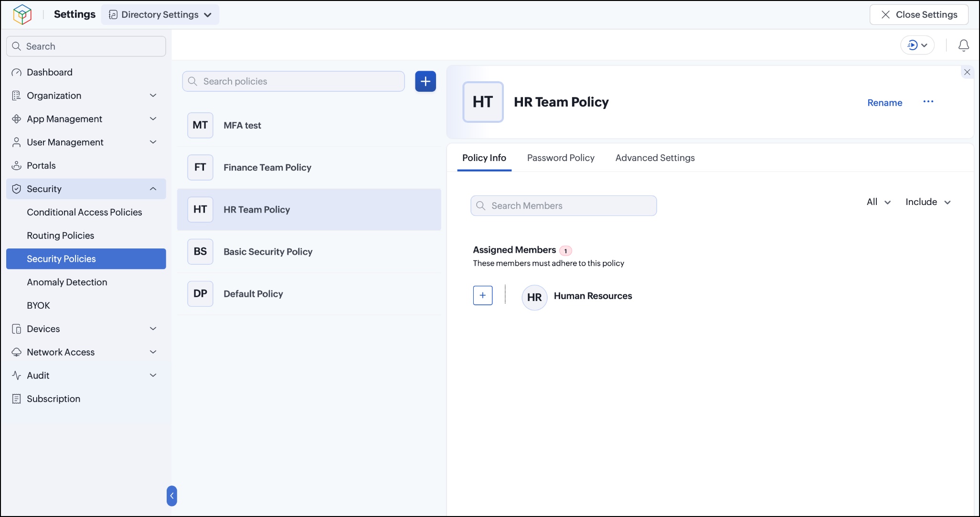
Task: Expand the Audit section
Action: pyautogui.click(x=153, y=376)
